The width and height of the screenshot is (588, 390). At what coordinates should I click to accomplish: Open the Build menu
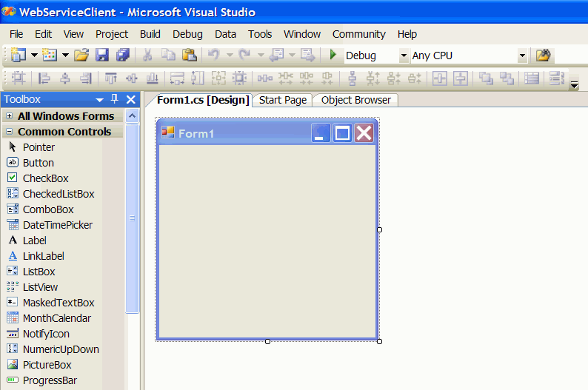pos(150,34)
